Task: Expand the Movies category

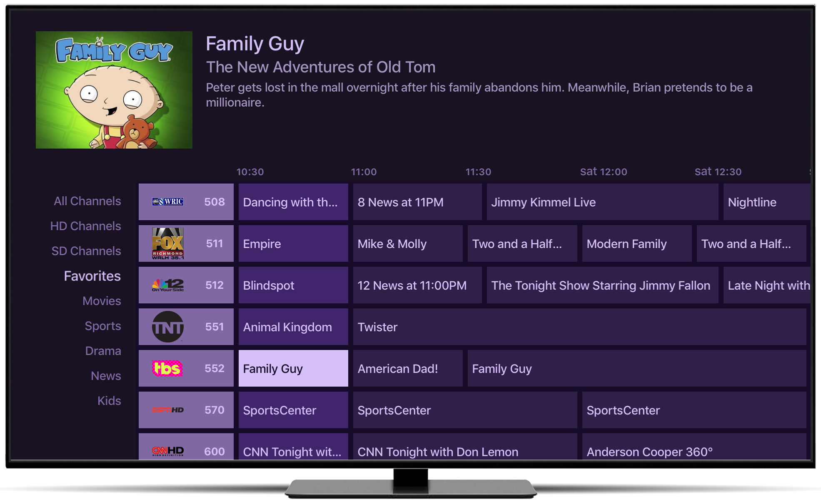Action: (x=102, y=300)
